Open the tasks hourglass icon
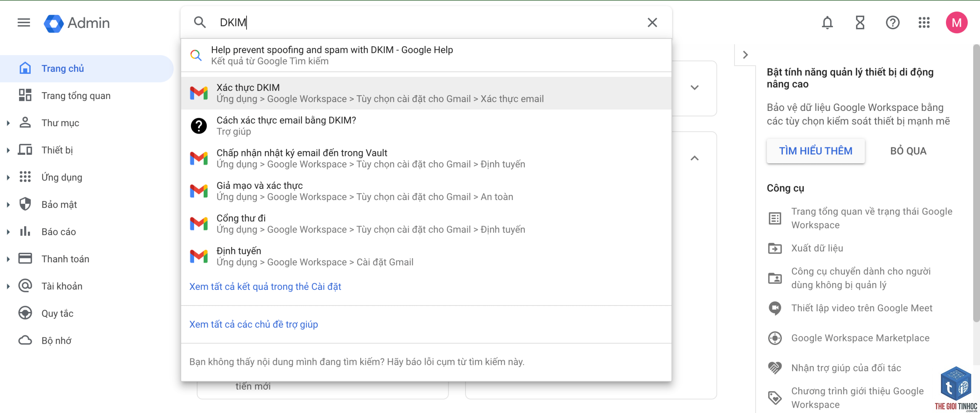980x413 pixels. point(860,23)
